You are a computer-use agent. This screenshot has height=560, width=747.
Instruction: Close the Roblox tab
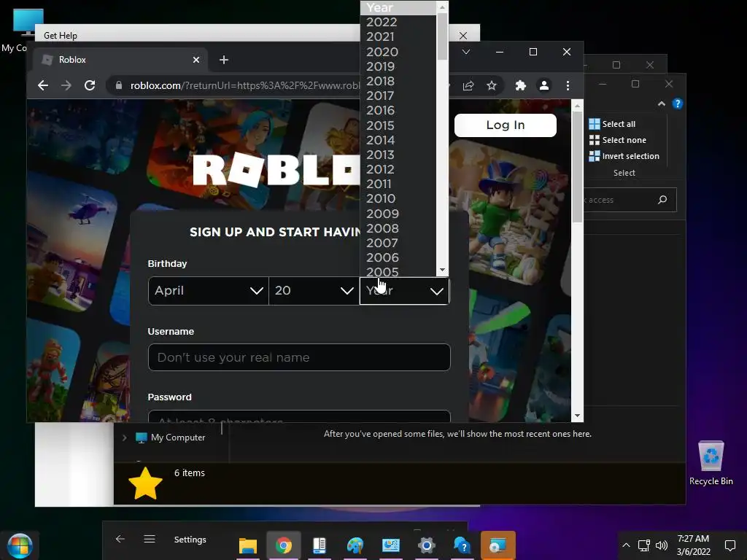196,60
